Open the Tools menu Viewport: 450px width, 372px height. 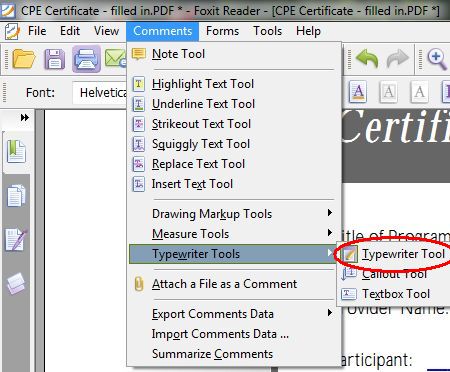click(x=268, y=31)
